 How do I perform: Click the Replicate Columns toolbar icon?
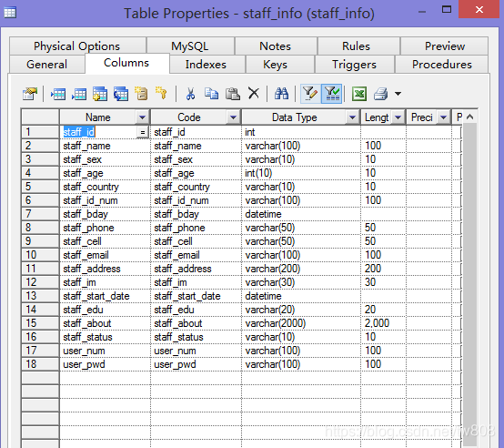[121, 94]
